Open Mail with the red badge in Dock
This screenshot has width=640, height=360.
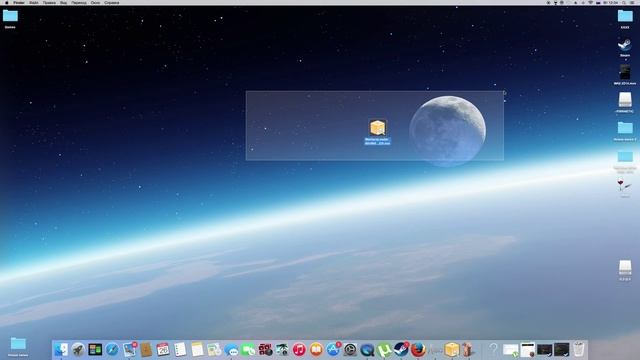coord(130,349)
